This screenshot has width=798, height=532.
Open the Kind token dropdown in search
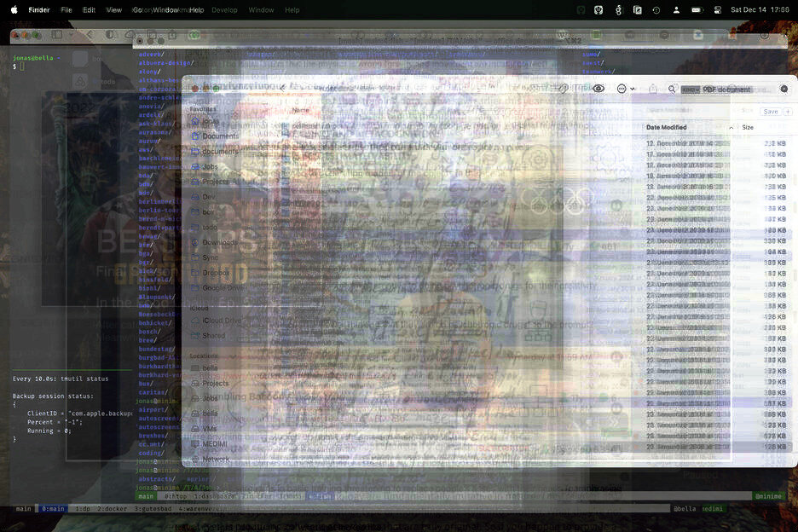[x=691, y=90]
